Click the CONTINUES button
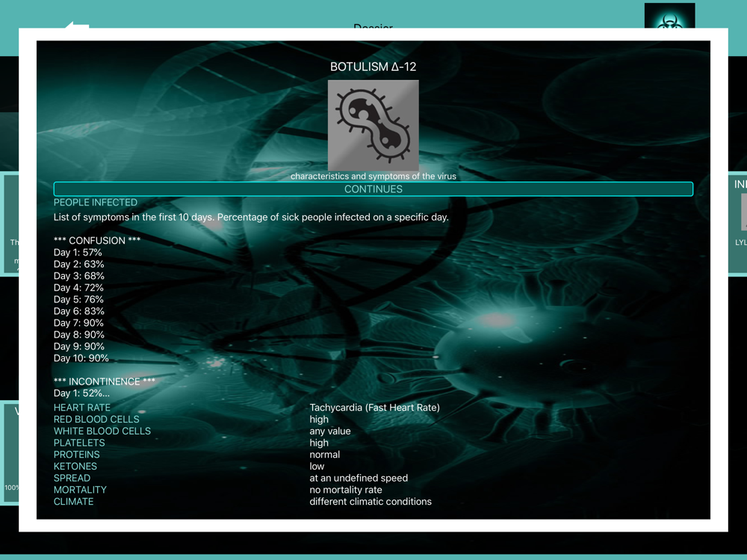The height and width of the screenshot is (560, 747). (373, 189)
